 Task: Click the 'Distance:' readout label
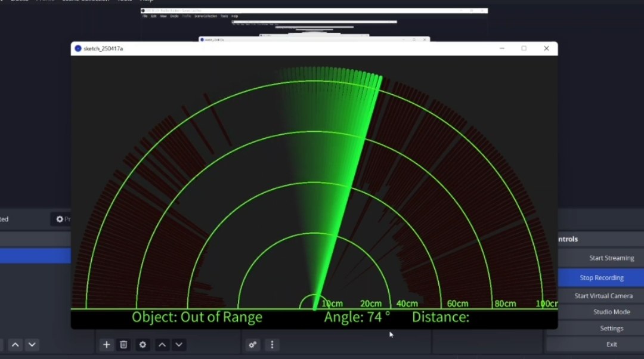point(440,317)
